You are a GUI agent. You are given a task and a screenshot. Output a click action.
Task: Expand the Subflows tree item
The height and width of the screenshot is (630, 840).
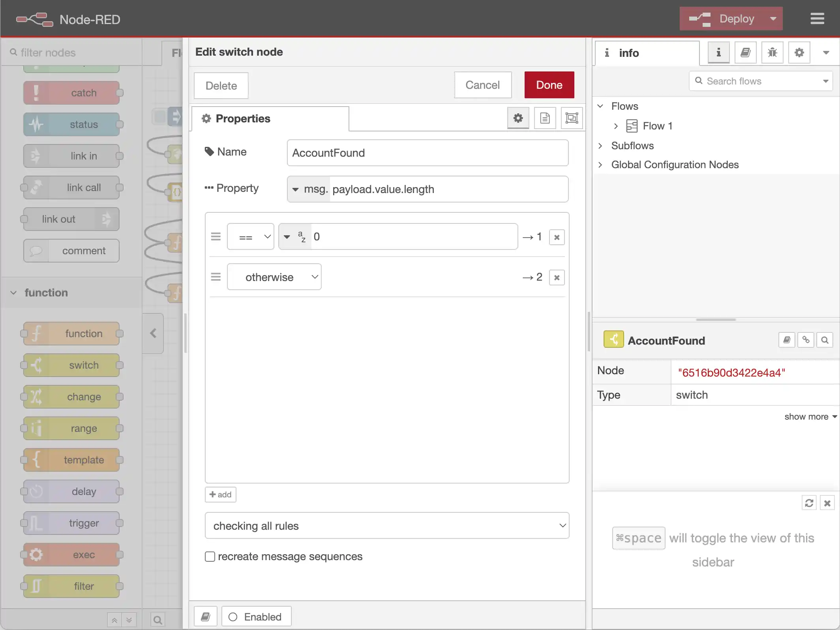pos(600,146)
